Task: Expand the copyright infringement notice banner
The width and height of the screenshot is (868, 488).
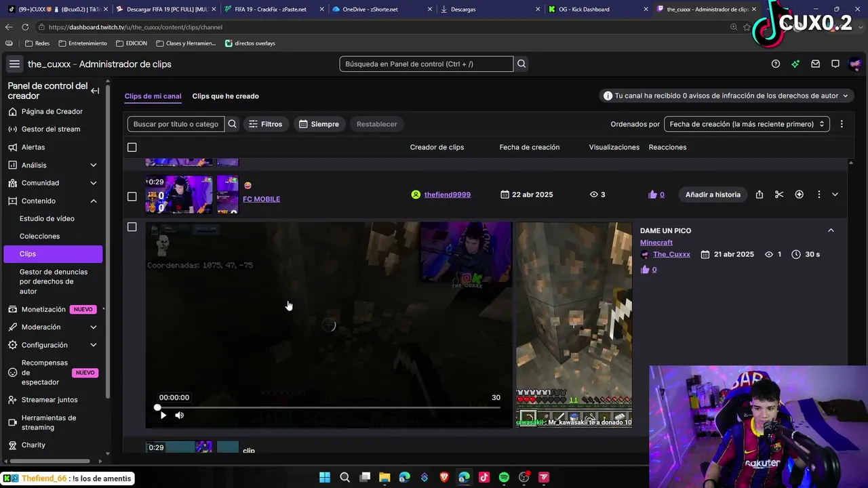Action: point(726,96)
